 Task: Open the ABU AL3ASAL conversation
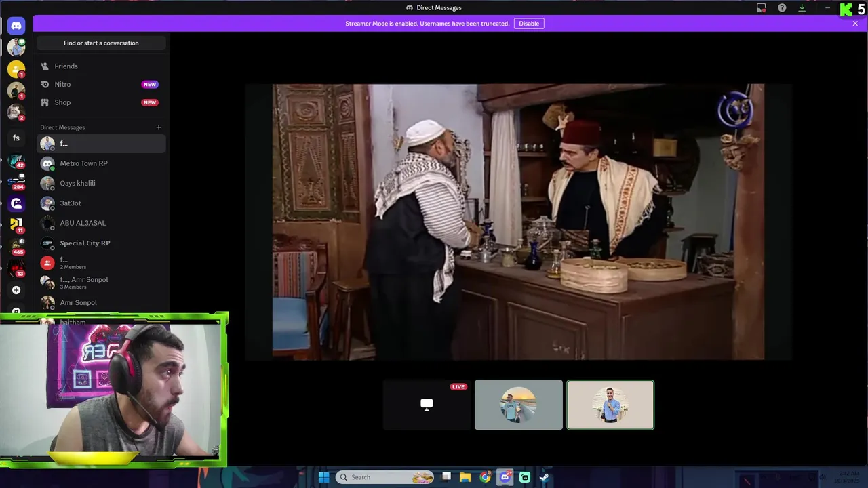[x=101, y=223]
